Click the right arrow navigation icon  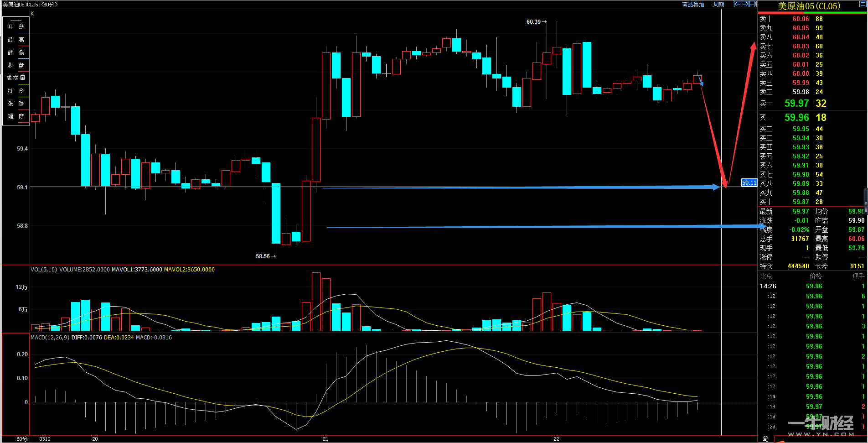coord(745,4)
